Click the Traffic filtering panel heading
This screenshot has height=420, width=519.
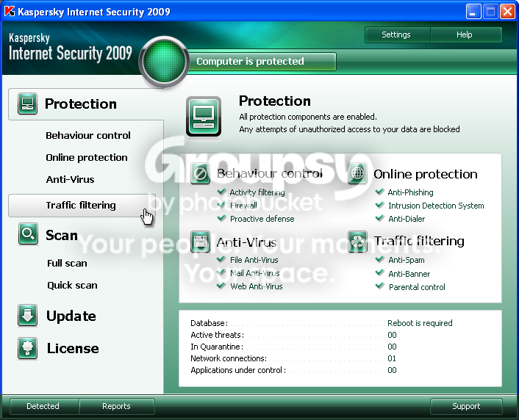coord(419,241)
